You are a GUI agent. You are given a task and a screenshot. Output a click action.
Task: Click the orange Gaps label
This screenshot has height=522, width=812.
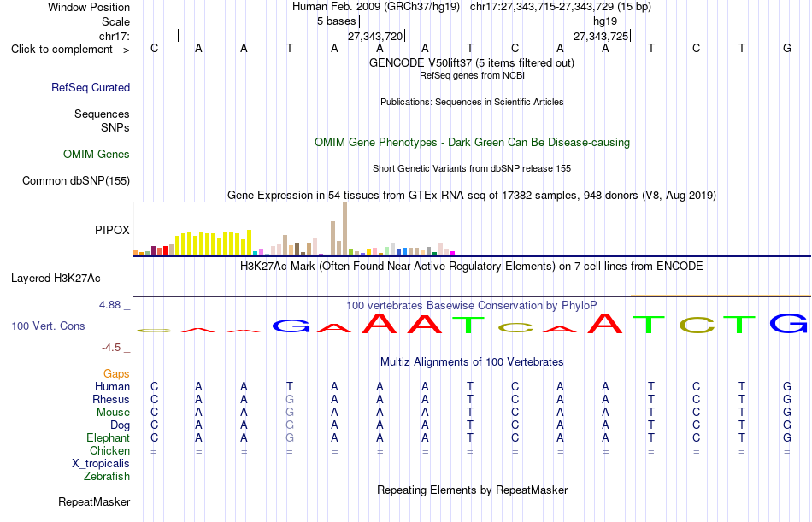(x=116, y=374)
